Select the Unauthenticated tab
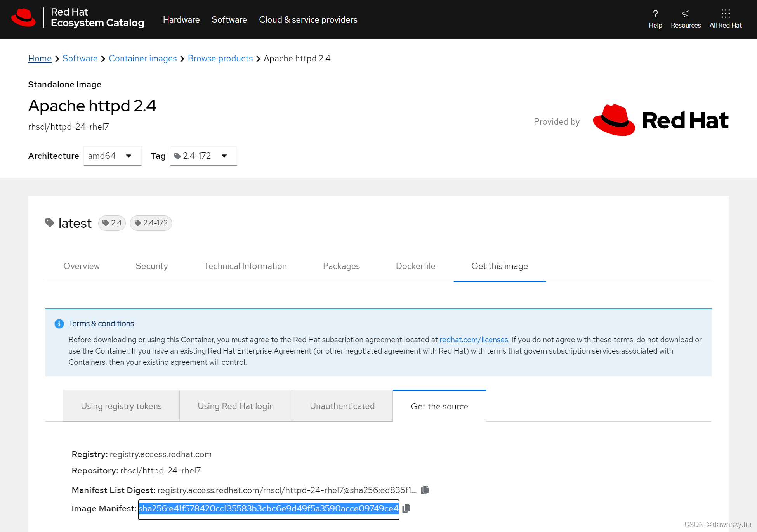Image resolution: width=757 pixels, height=532 pixels. click(342, 406)
